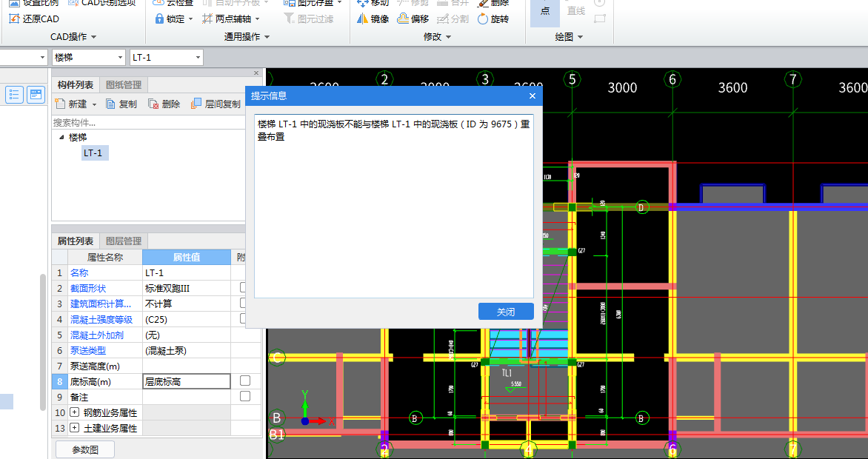
Task: Switch to 属性列表 tab
Action: click(76, 241)
